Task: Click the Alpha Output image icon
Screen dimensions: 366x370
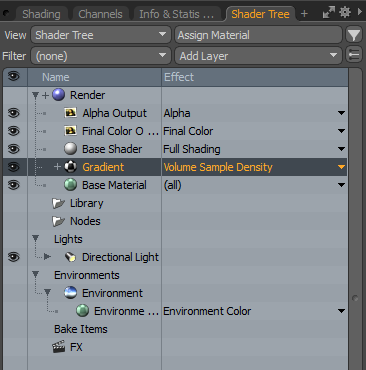Action: pos(70,113)
